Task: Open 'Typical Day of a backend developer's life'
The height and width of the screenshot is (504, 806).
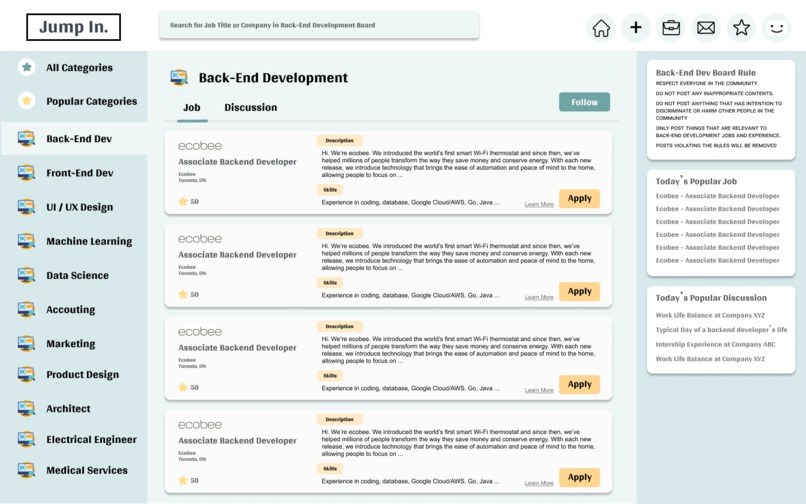Action: (x=721, y=330)
